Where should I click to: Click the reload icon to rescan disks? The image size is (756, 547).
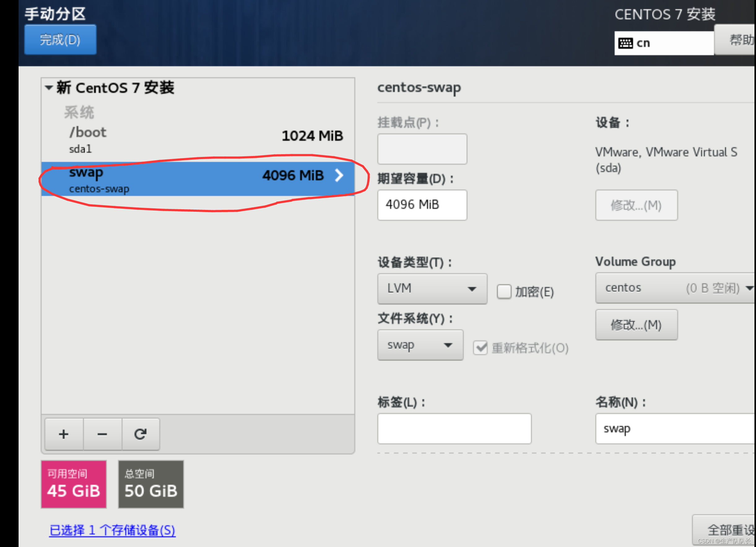point(140,434)
